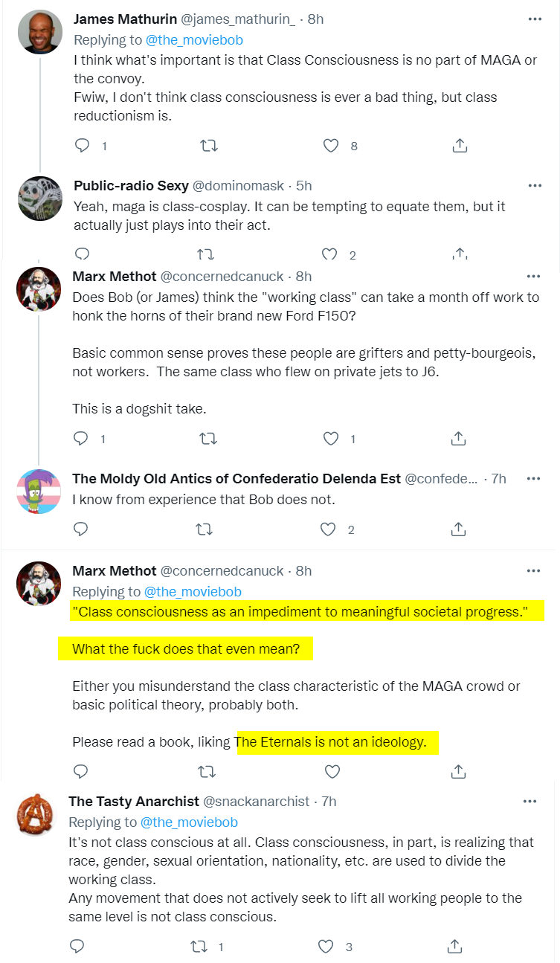Image resolution: width=560 pixels, height=963 pixels.
Task: Share James Mathurin's tweet
Action: coord(460,146)
